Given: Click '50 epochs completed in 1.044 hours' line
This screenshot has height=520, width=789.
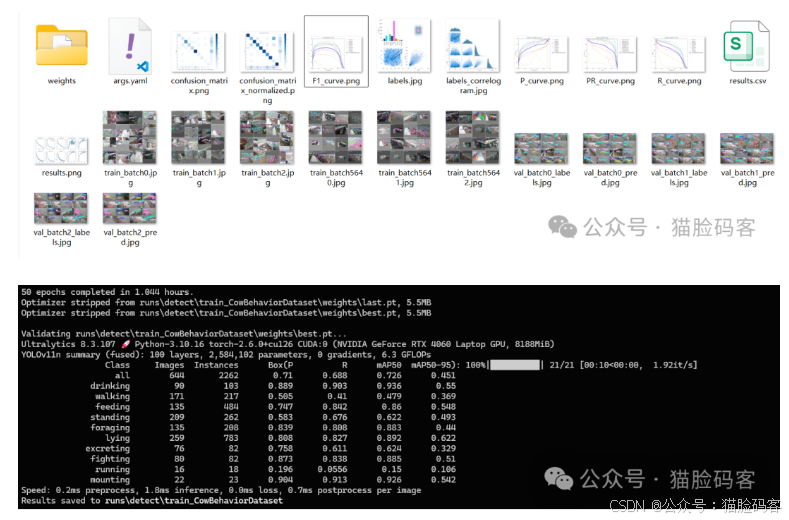Looking at the screenshot, I should [x=107, y=292].
